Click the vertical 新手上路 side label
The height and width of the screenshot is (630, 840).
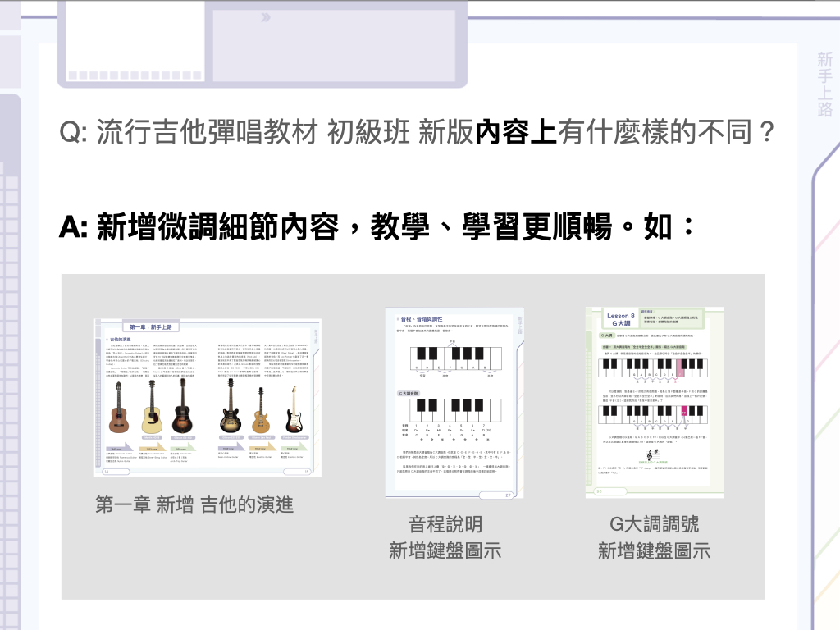pyautogui.click(x=824, y=84)
